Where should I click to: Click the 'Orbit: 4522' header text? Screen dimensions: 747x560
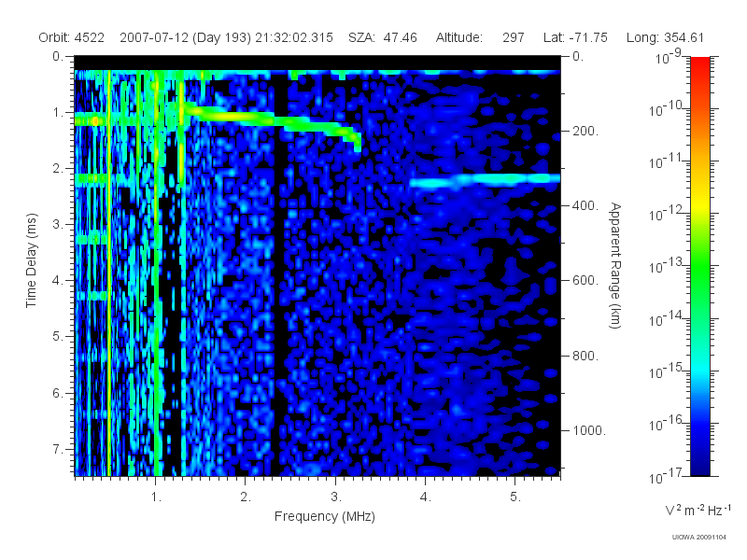click(x=72, y=37)
